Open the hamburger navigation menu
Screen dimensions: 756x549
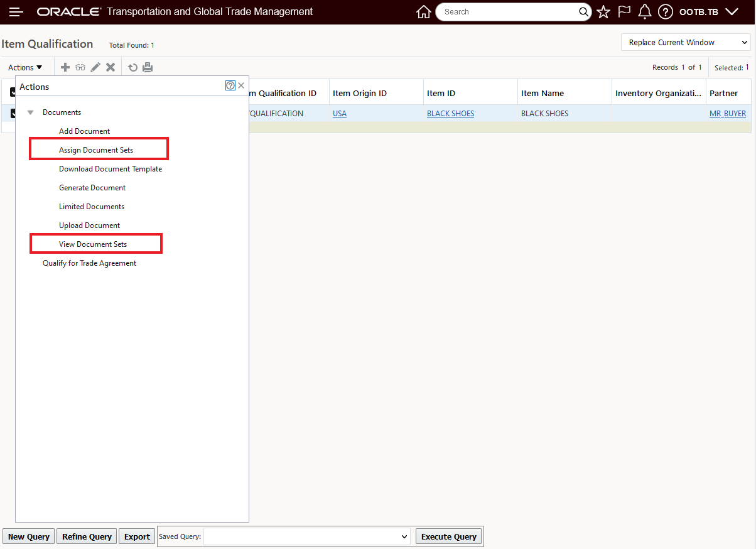coord(16,12)
